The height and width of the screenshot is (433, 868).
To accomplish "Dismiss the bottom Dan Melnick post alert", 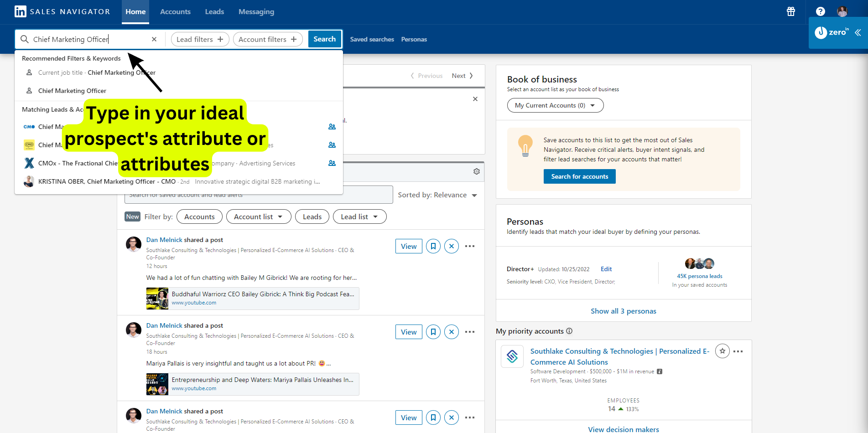I will pyautogui.click(x=452, y=418).
